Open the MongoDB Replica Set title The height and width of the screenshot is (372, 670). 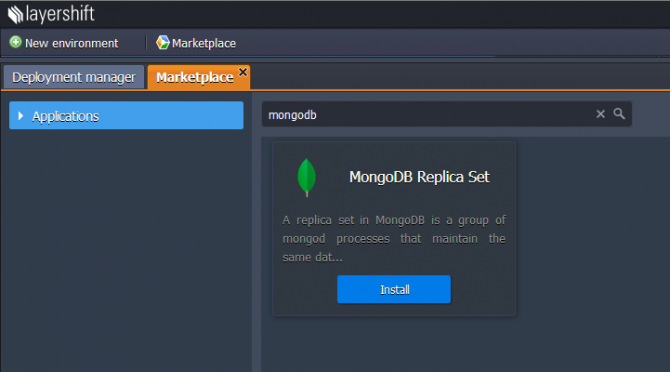(419, 177)
